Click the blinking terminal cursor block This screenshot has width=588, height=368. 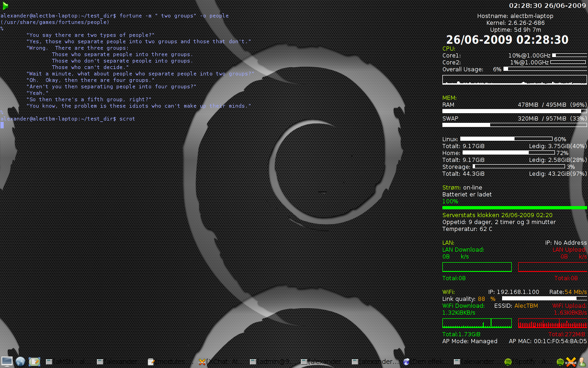(2, 125)
